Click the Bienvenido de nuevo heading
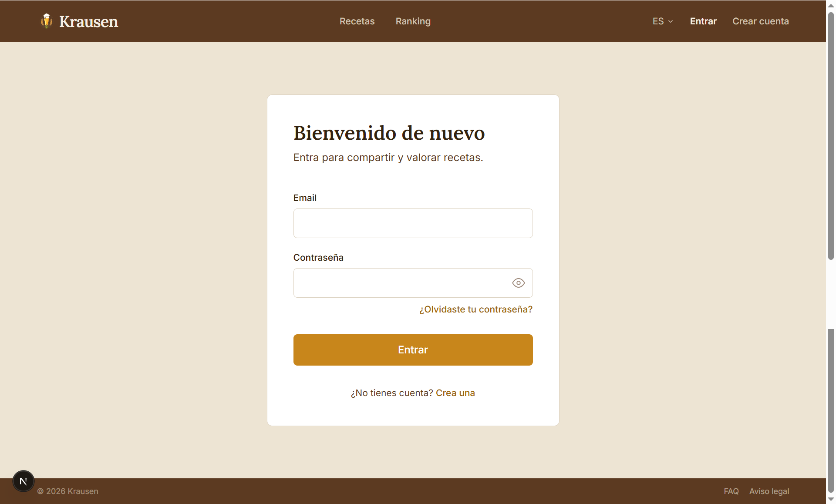 point(389,133)
